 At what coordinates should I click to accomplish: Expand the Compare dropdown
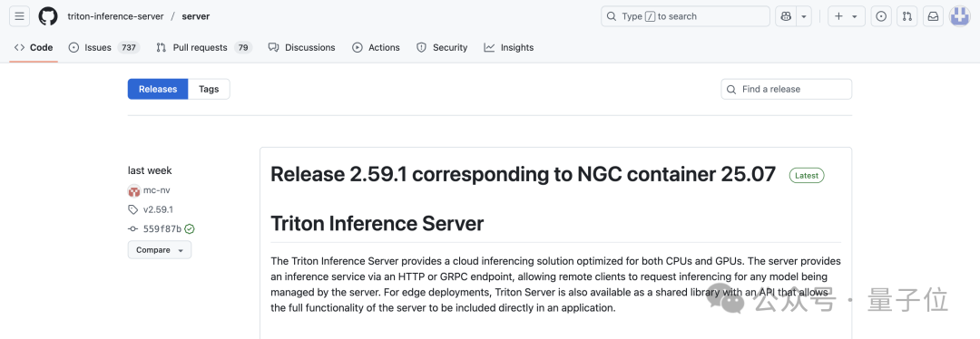[x=160, y=250]
